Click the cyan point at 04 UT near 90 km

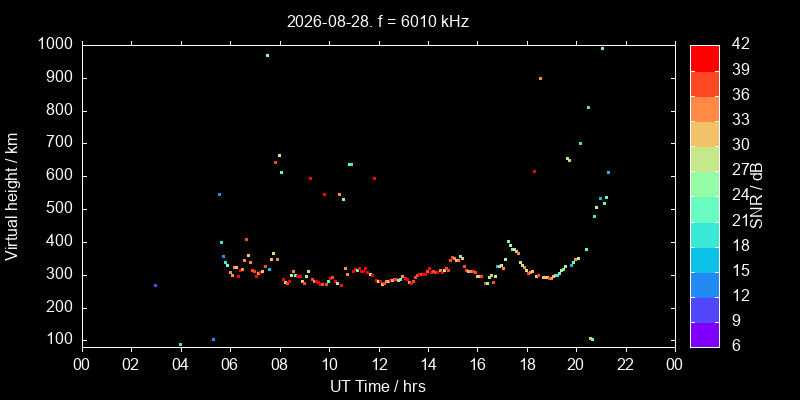pyautogui.click(x=180, y=344)
